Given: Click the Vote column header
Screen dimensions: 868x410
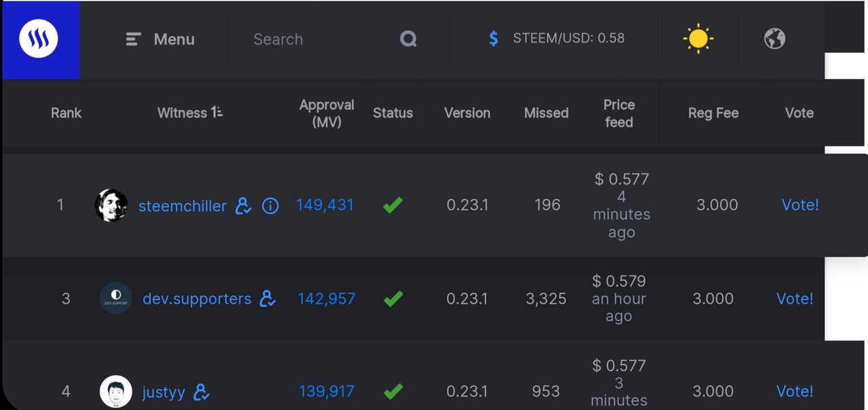Looking at the screenshot, I should tap(799, 113).
